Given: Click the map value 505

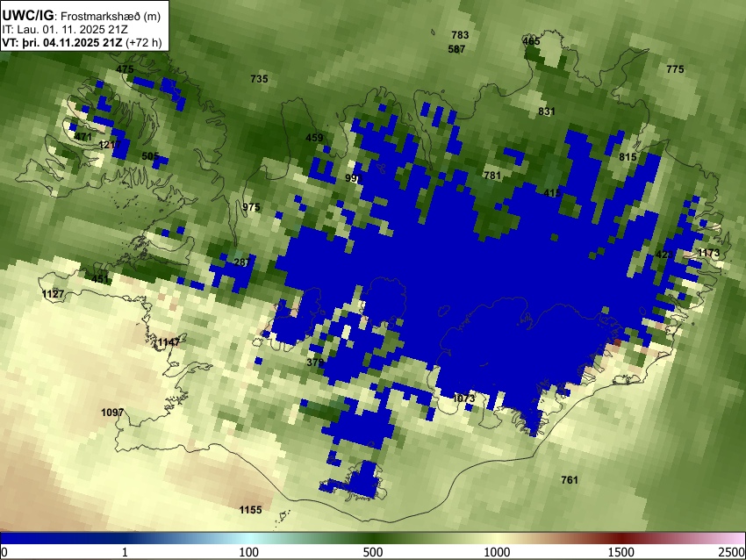Looking at the screenshot, I should pyautogui.click(x=150, y=156).
